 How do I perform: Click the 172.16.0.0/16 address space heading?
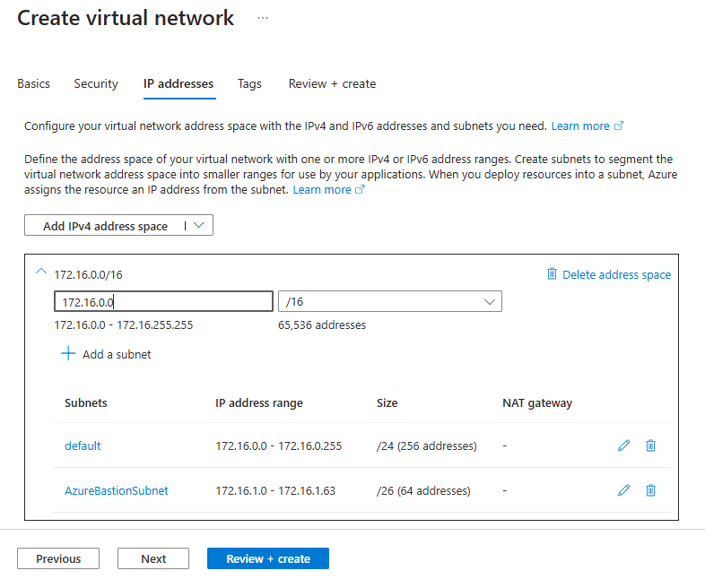88,274
